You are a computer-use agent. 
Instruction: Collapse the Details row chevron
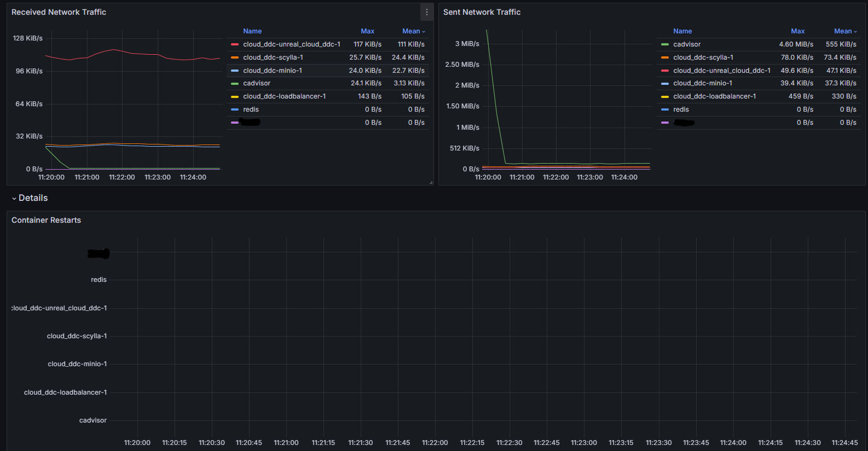click(14, 198)
